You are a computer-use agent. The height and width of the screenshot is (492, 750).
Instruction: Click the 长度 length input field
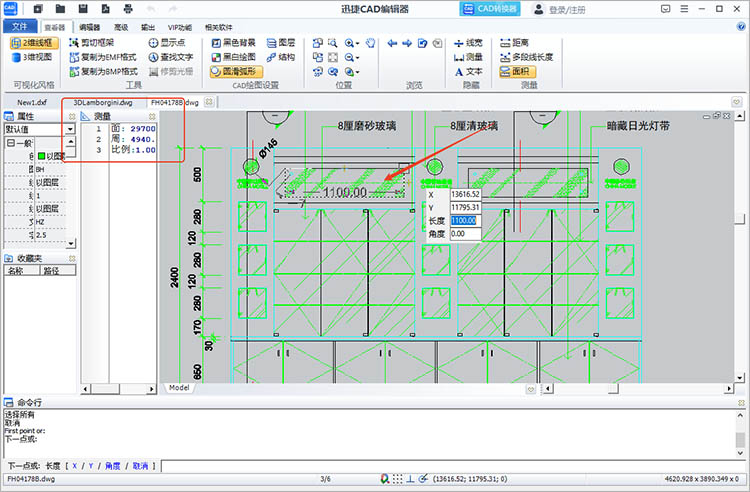coord(465,220)
